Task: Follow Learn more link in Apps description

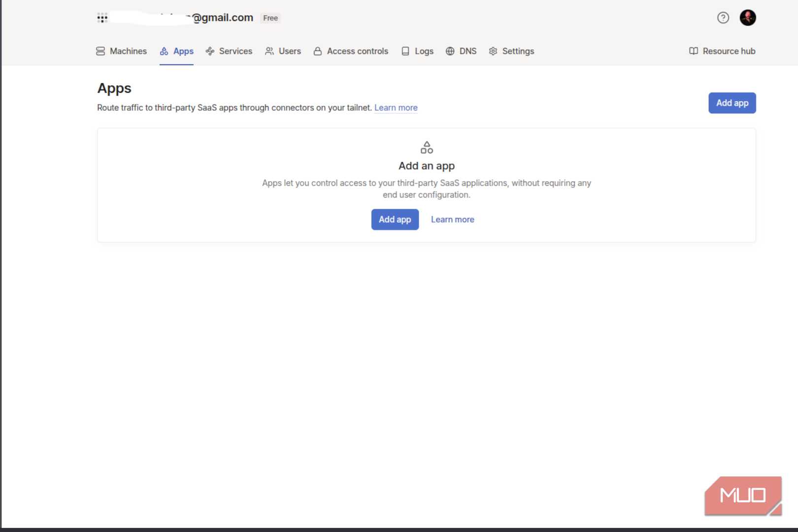Action: pos(396,108)
